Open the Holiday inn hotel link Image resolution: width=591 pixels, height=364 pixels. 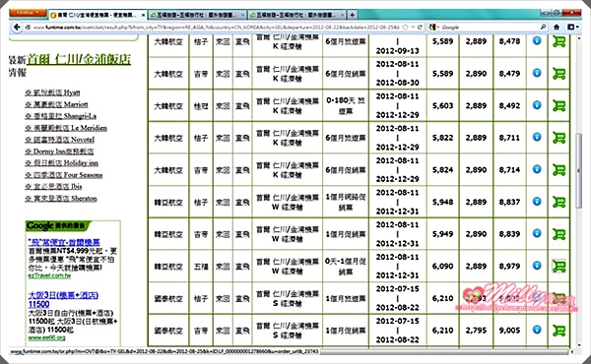click(61, 163)
